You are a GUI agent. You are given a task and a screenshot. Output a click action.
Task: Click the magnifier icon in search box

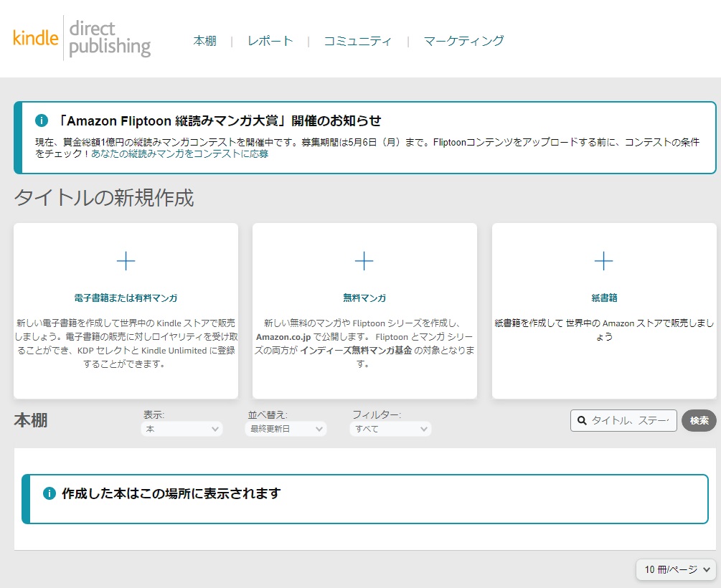point(583,421)
